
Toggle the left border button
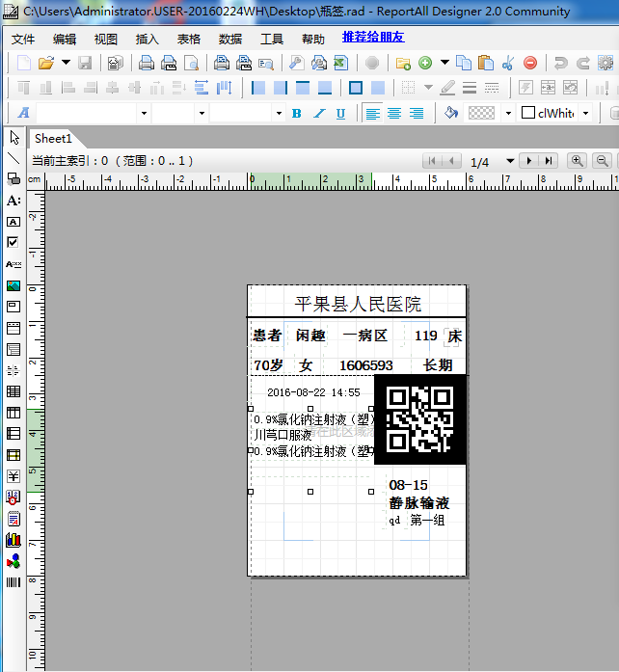pyautogui.click(x=258, y=88)
